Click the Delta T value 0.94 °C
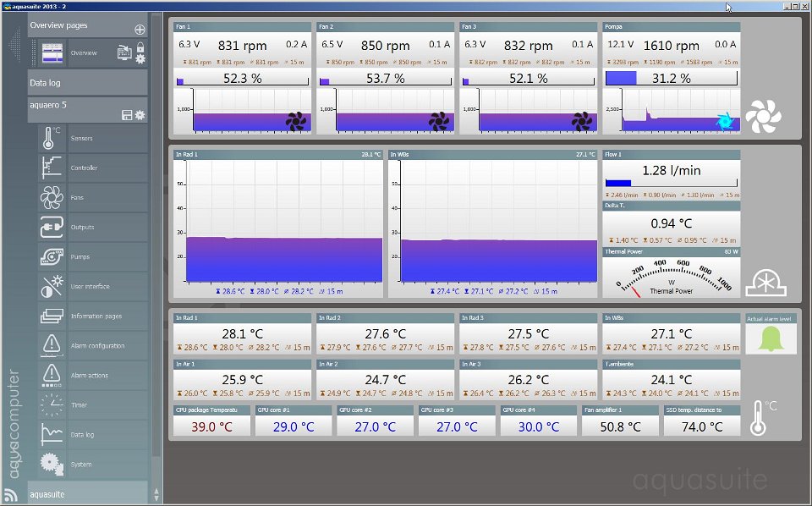This screenshot has width=812, height=506. click(671, 223)
